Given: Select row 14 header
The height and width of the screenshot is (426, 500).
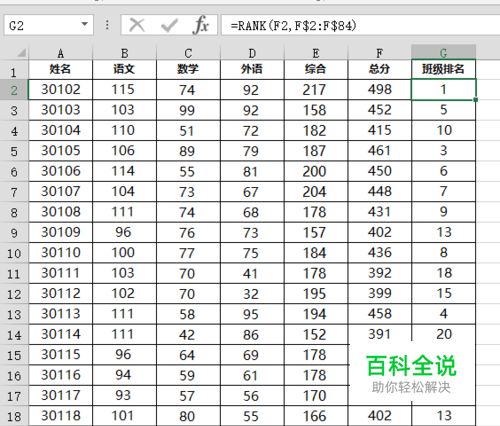Looking at the screenshot, I should click(14, 335).
